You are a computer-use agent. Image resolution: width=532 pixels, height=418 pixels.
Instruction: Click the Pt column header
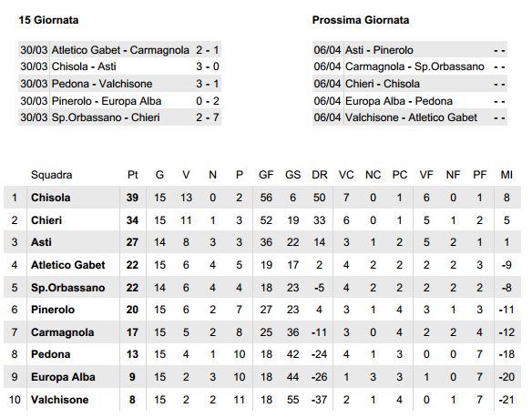point(132,175)
